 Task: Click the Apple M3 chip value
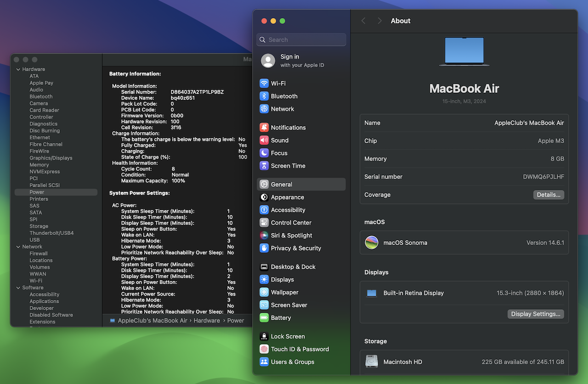coord(551,141)
